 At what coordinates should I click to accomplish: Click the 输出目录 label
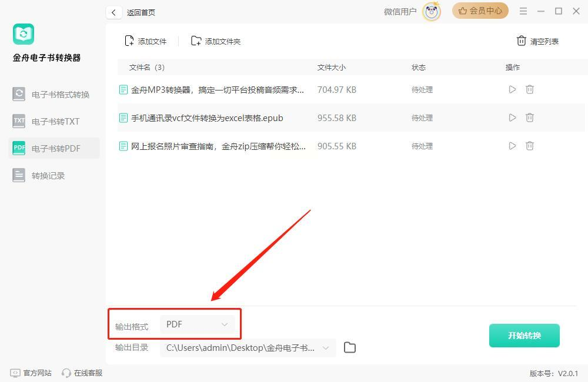132,348
